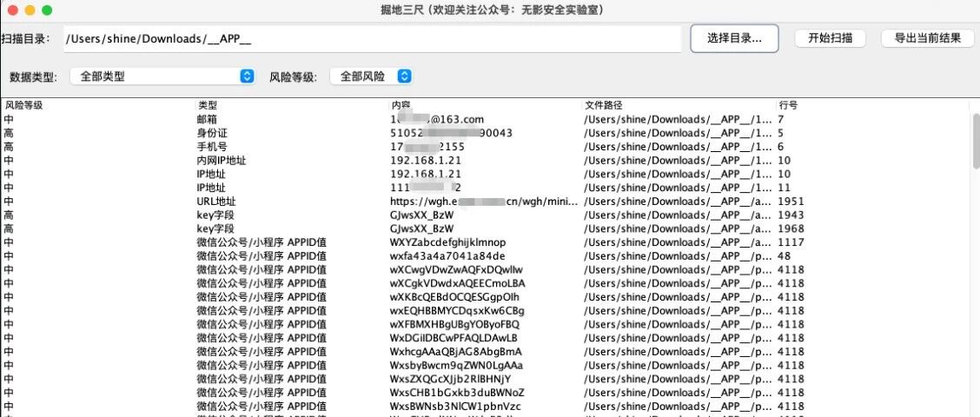The height and width of the screenshot is (417, 980).
Task: Click the https://wgh. URL content cell
Action: tap(485, 202)
